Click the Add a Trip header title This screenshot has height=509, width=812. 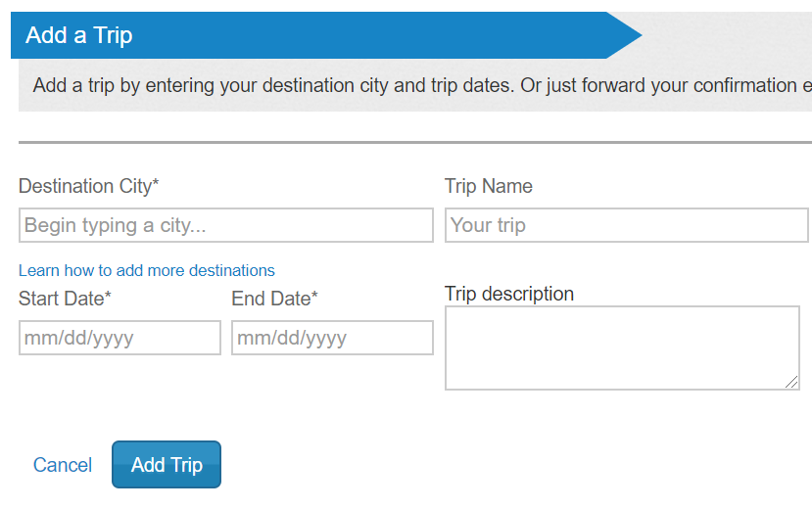tap(79, 35)
